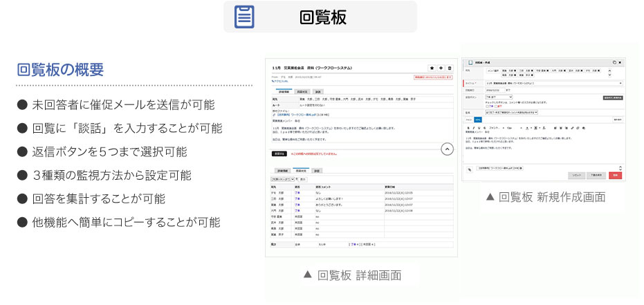
Task: Click the 回覧板 clipboard icon in page header
Action: 244,17
